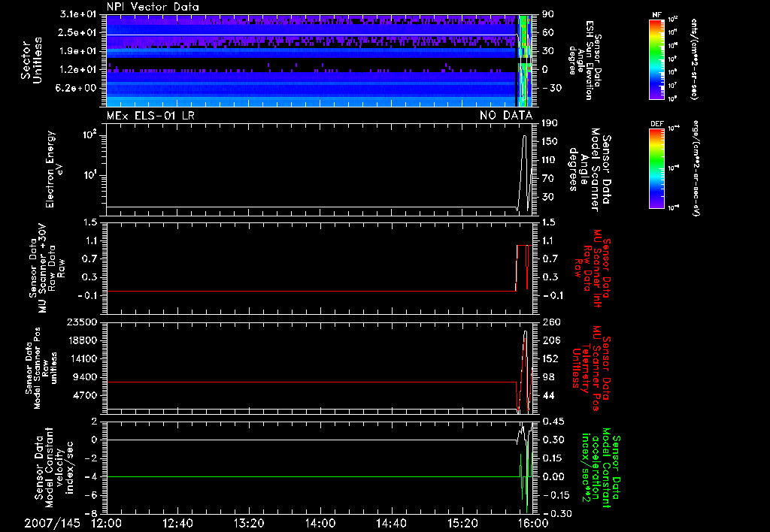Click the '60' sun elevation tick value
The image size is (770, 532).
coord(547,32)
